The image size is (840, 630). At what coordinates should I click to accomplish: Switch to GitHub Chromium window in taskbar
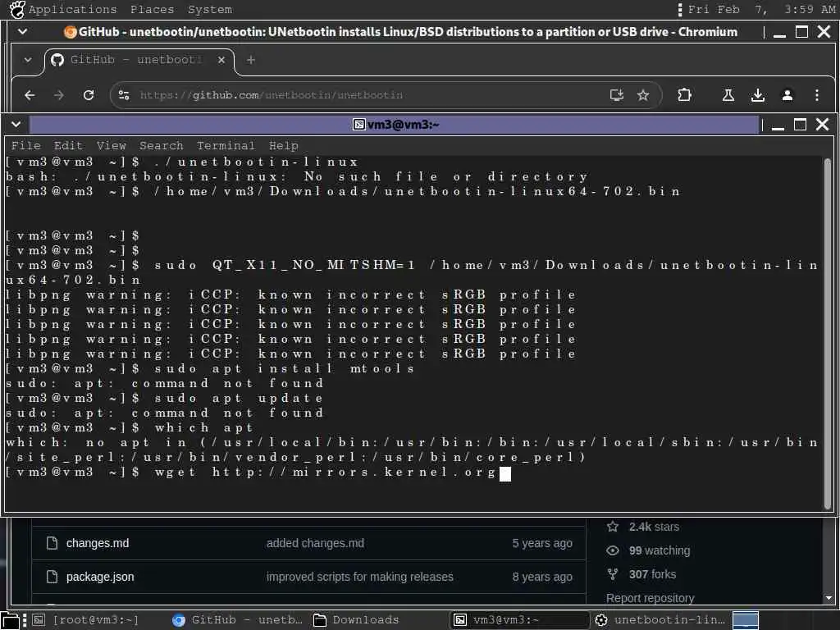(237, 620)
